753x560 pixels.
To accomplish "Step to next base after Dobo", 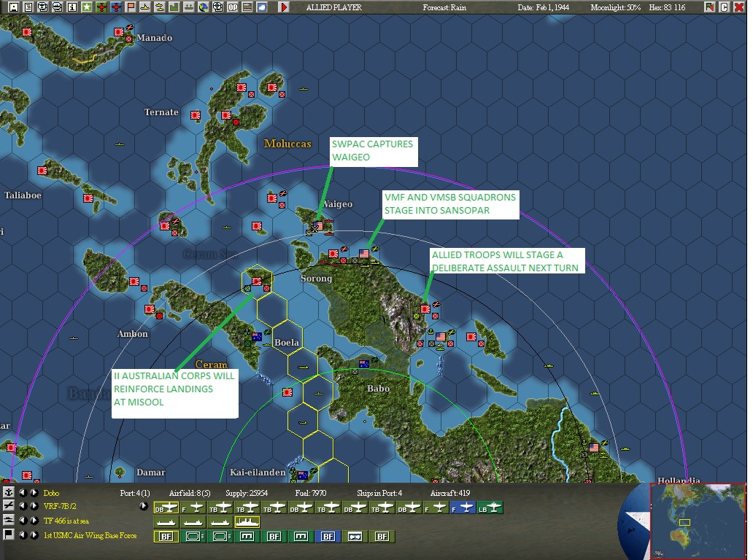I will tap(34, 492).
